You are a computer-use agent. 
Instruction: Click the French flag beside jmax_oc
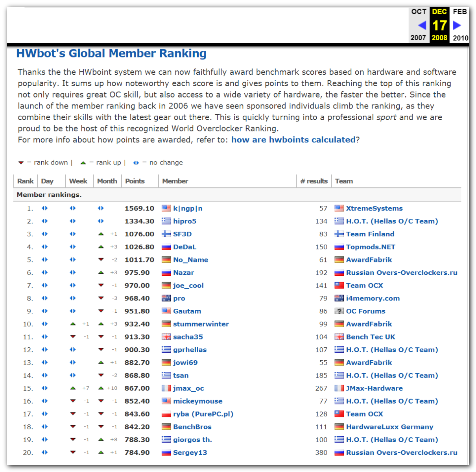(166, 389)
